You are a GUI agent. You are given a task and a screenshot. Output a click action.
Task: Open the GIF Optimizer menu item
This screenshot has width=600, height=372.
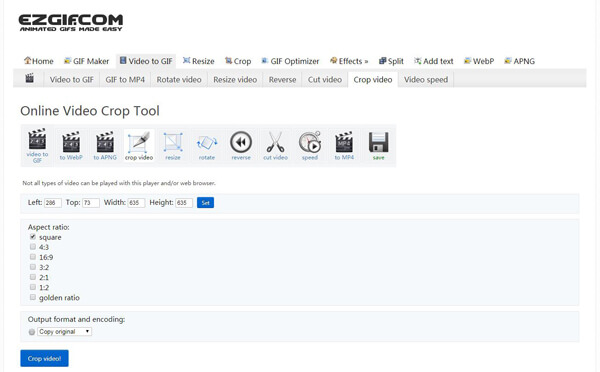[290, 61]
